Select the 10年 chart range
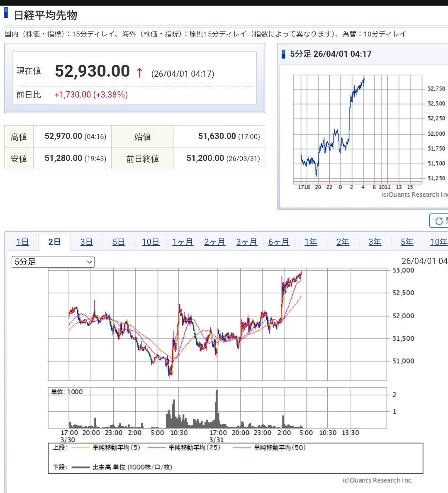 pyautogui.click(x=438, y=242)
